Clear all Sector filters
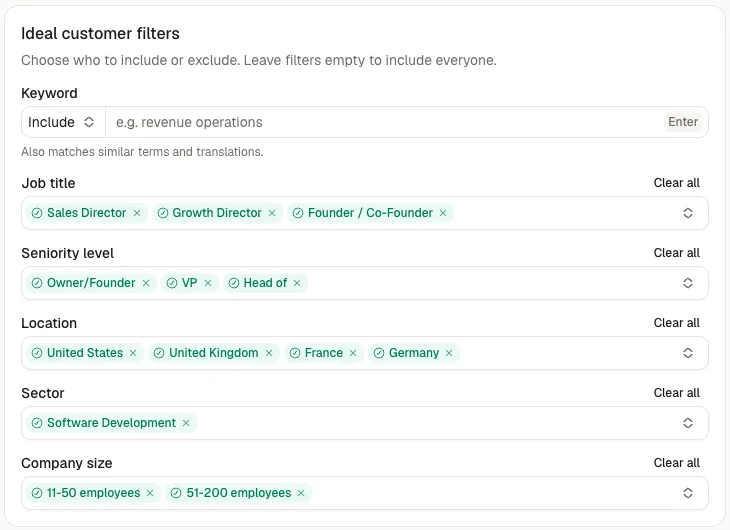730x530 pixels. (x=676, y=393)
